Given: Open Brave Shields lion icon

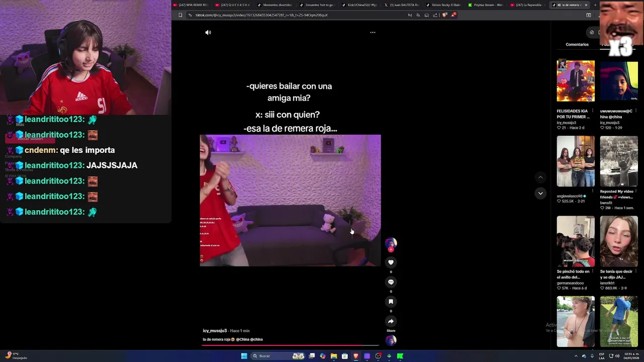Looking at the screenshot, I should click(444, 15).
